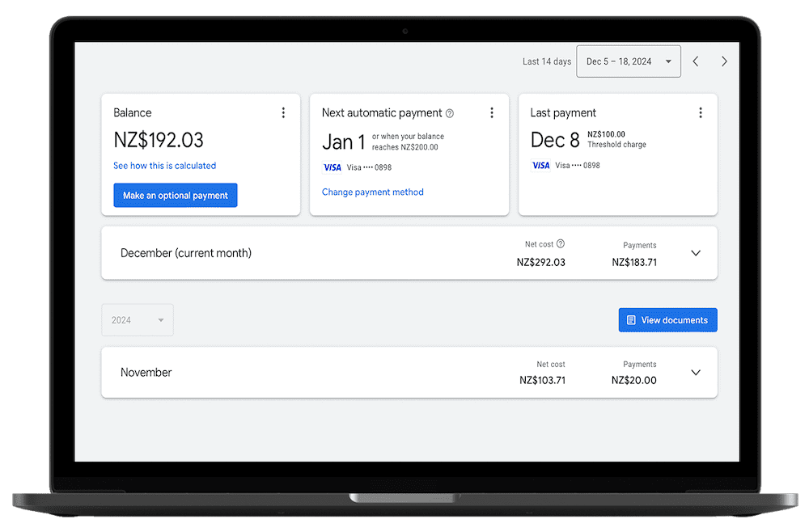Image resolution: width=809 pixels, height=532 pixels.
Task: Click Visa •••• 0898 in Last payment card
Action: (x=578, y=166)
